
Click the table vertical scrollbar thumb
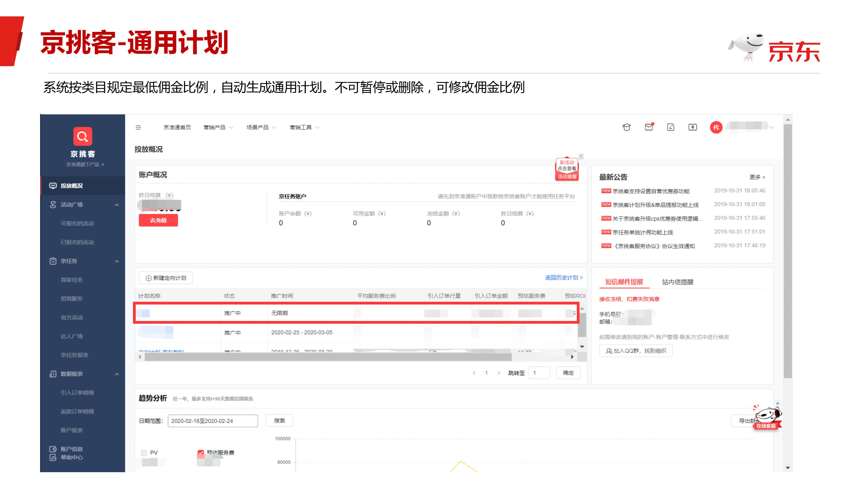pos(582,325)
